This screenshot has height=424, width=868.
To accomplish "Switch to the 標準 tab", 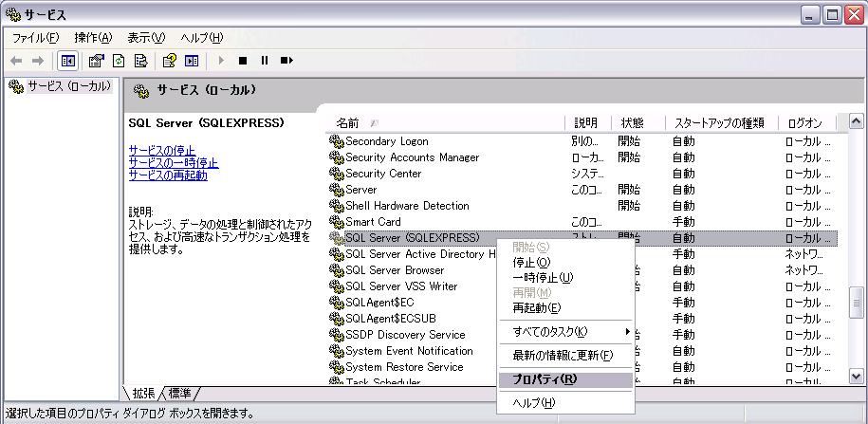I will [179, 394].
